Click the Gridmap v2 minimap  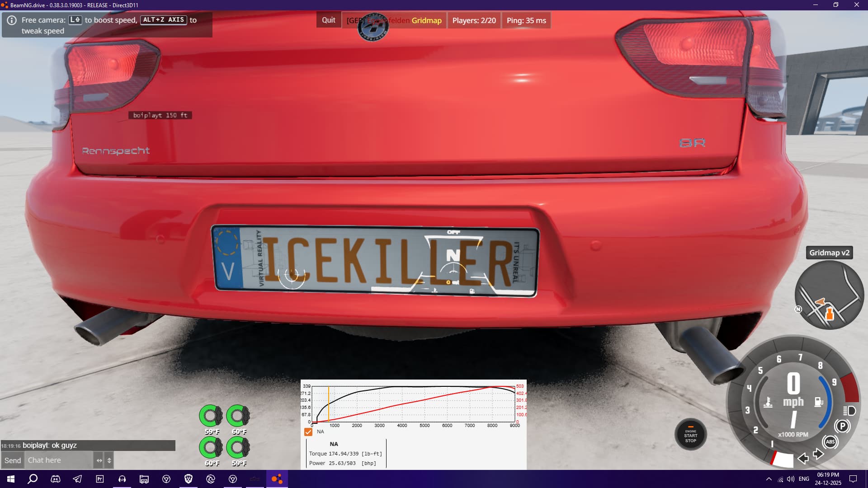[x=829, y=296]
